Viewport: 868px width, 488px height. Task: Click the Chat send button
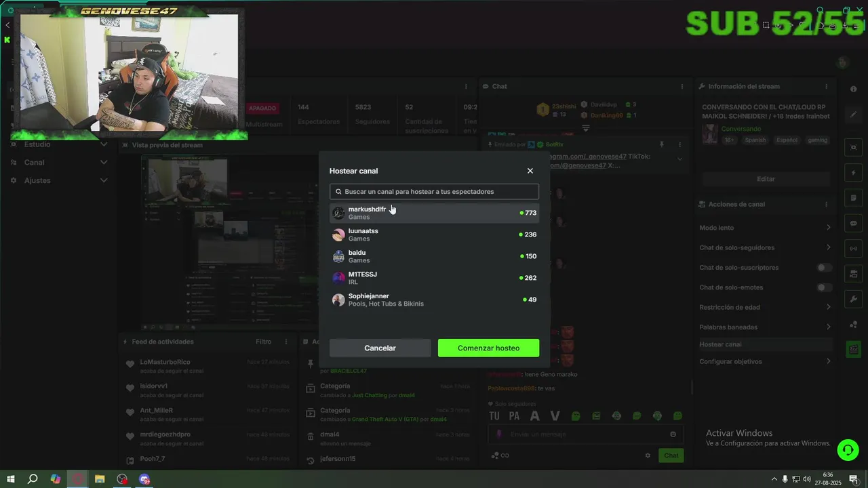(671, 455)
